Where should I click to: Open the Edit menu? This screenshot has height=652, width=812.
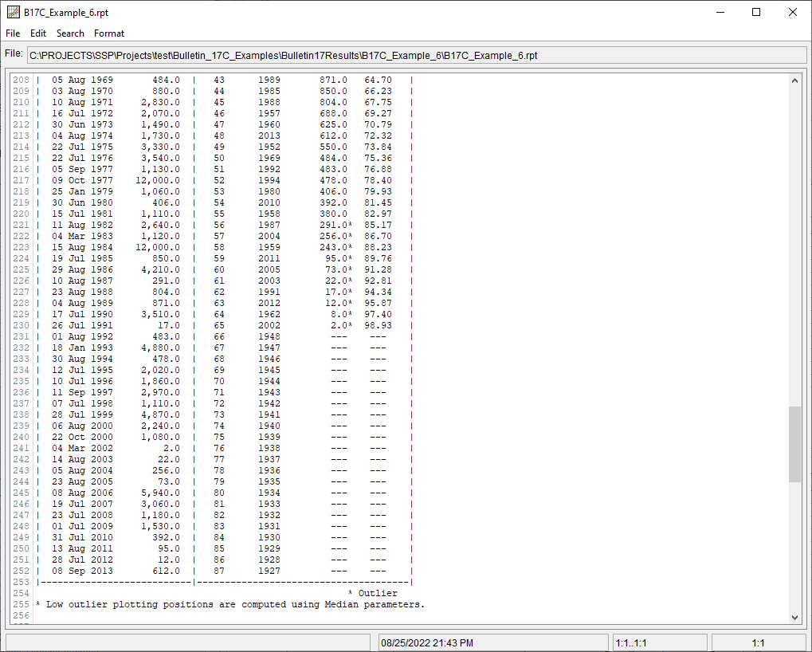(x=37, y=33)
